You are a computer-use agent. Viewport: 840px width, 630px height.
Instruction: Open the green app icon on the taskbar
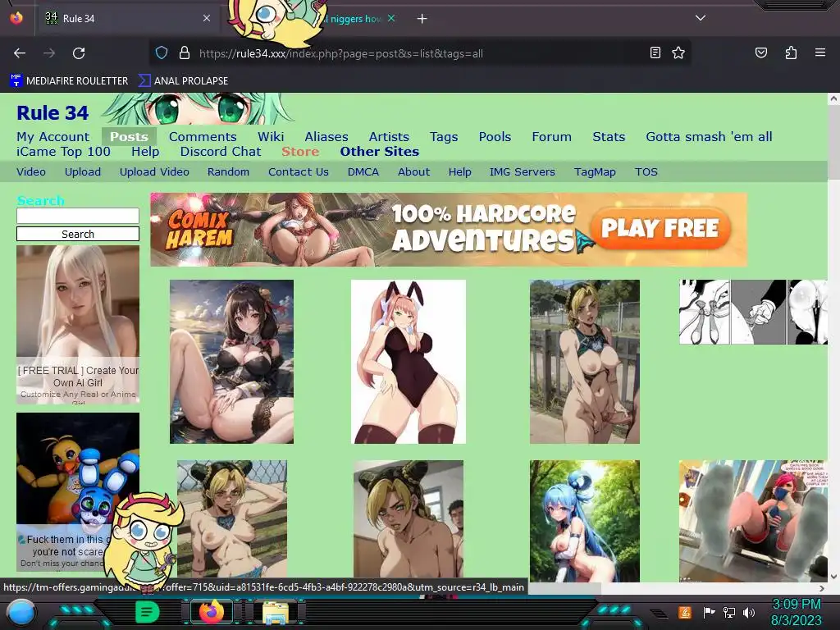(147, 612)
